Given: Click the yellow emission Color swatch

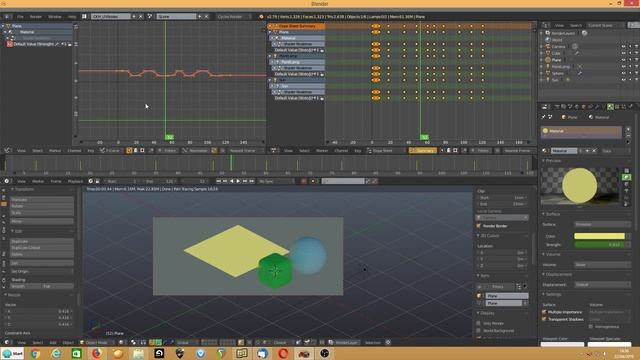Looking at the screenshot, I should point(599,236).
